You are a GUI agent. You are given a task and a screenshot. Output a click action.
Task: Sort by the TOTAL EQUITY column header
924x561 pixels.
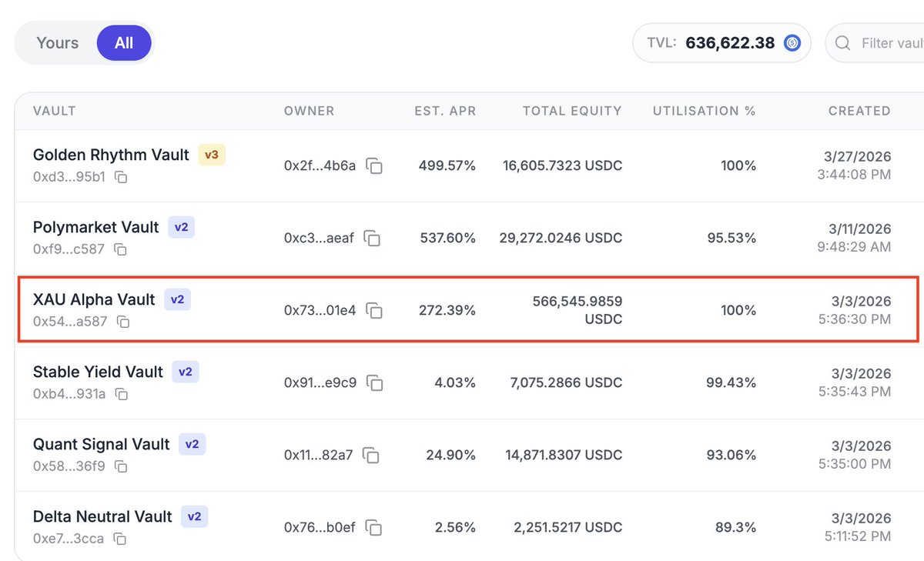(572, 111)
